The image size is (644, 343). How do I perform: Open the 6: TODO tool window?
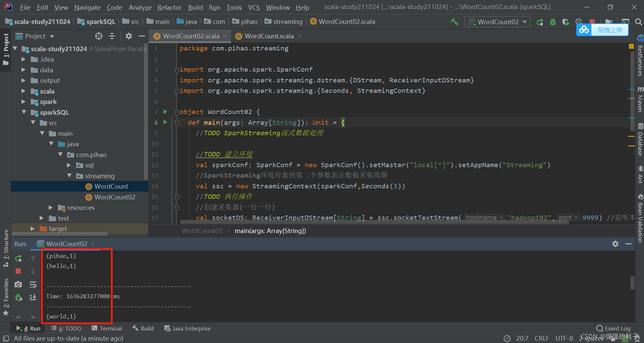(x=66, y=329)
